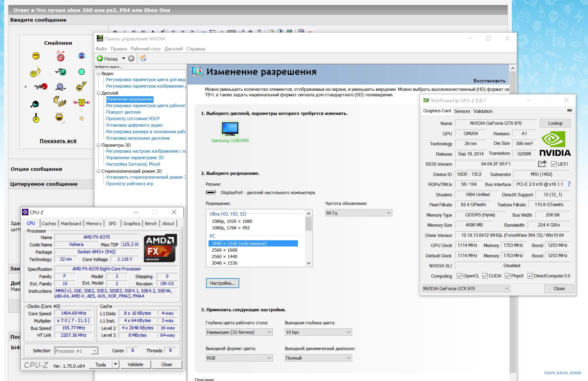Select the 2560 × 1440 resolution

[225, 257]
